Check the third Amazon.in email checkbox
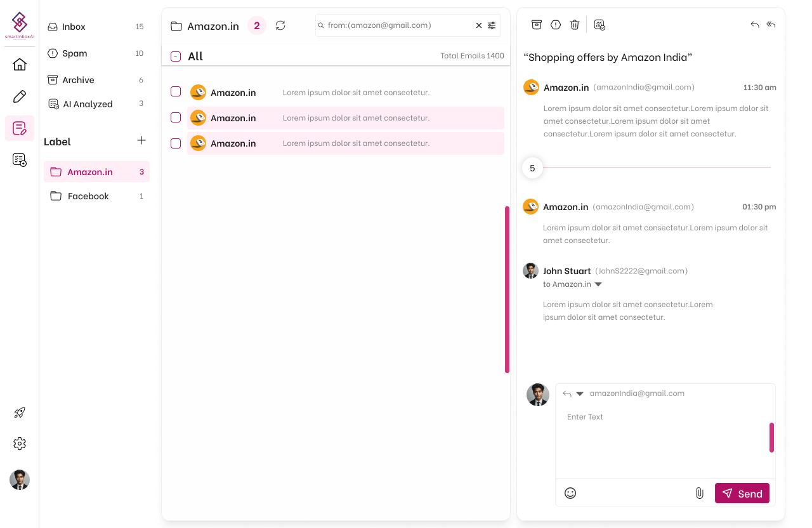 coord(176,143)
